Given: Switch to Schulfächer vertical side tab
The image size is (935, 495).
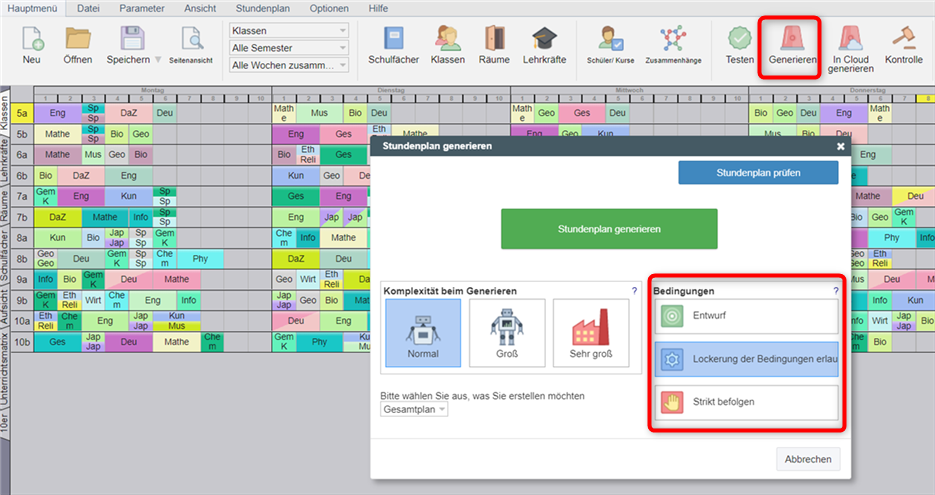Looking at the screenshot, I should point(5,253).
